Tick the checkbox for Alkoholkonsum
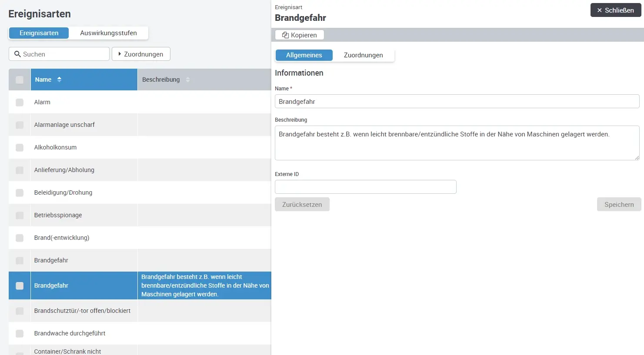The height and width of the screenshot is (355, 644). (20, 147)
